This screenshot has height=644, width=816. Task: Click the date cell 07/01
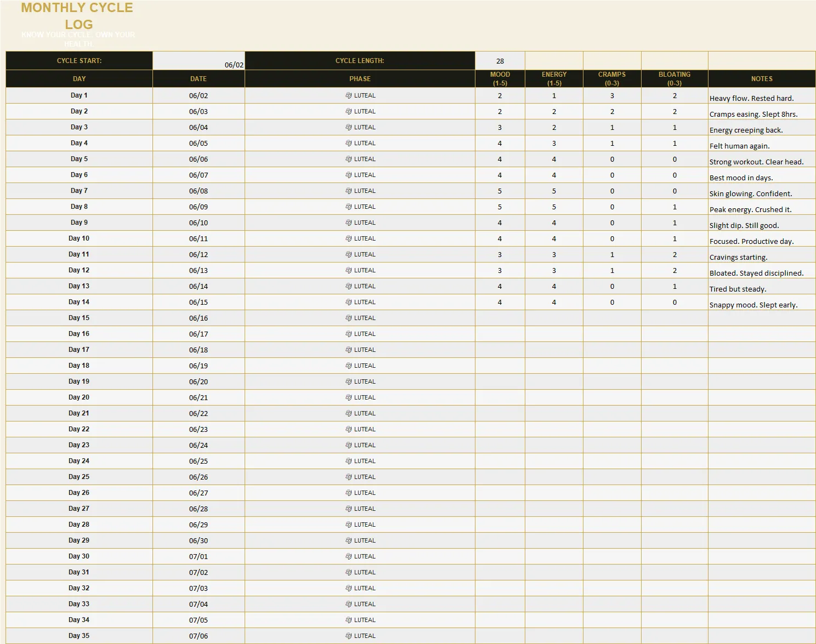coord(199,556)
